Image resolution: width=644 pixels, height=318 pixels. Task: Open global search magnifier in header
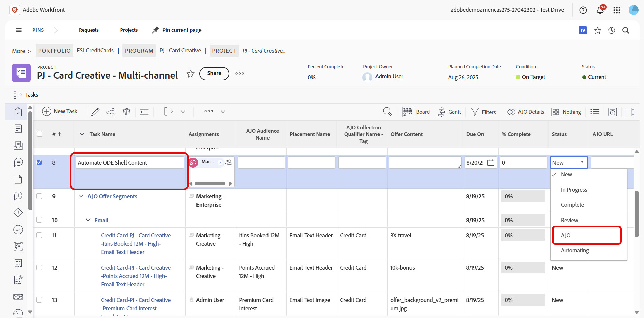pyautogui.click(x=626, y=30)
